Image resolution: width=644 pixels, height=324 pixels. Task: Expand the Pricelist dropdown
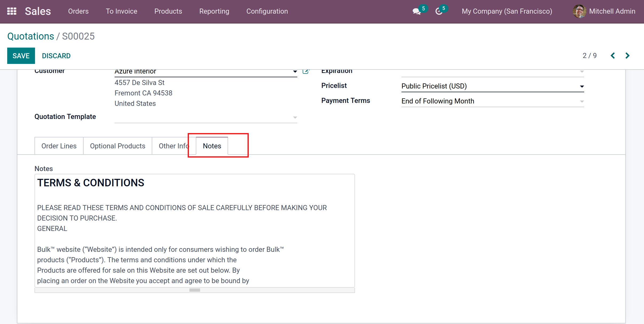pos(582,86)
